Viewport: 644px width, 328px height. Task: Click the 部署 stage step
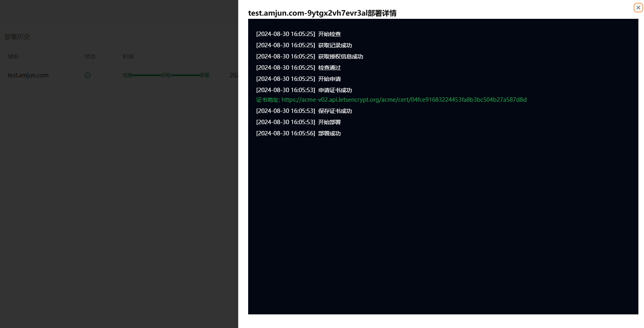coord(205,75)
